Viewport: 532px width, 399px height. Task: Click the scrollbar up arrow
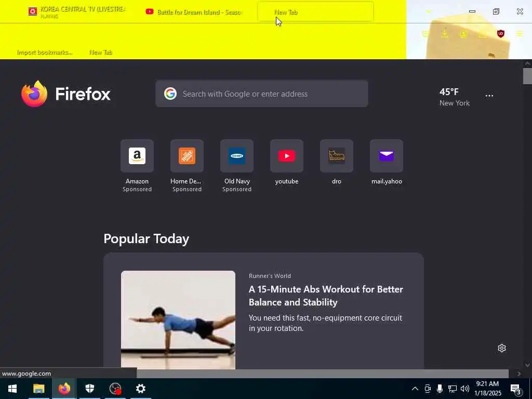point(527,63)
